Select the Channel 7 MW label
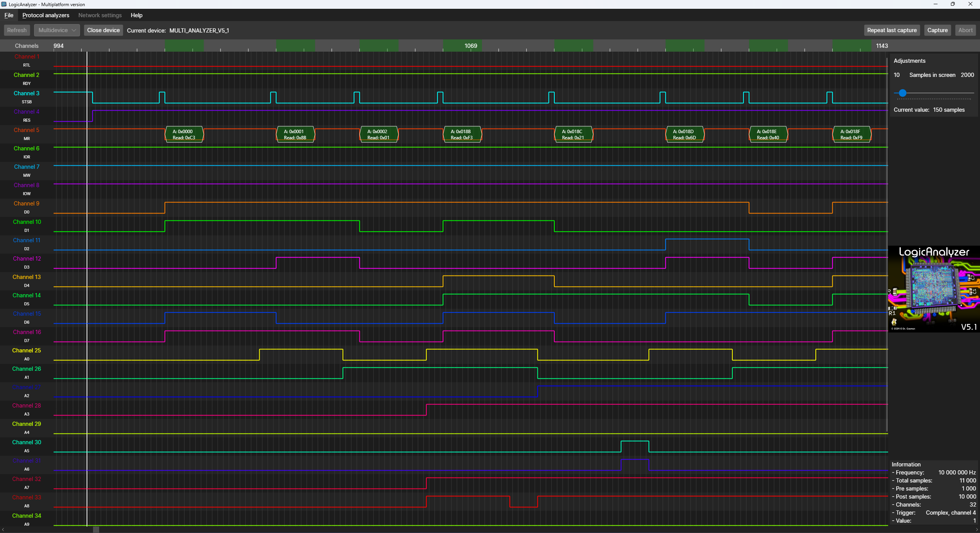This screenshot has width=980, height=533. pyautogui.click(x=27, y=171)
